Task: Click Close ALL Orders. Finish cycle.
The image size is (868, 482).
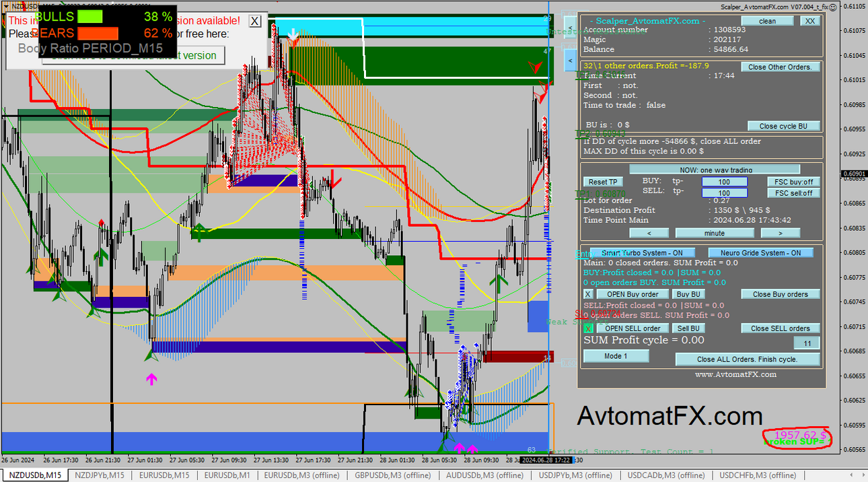Action: click(x=748, y=359)
